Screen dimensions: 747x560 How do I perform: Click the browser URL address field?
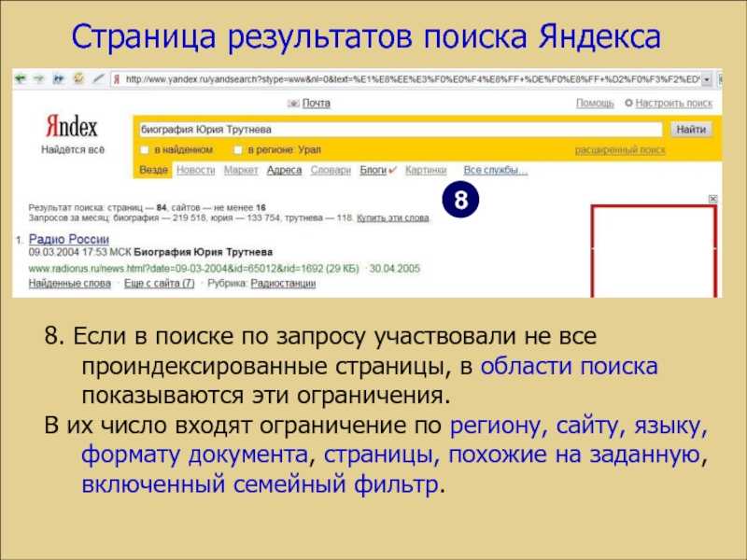pos(412,79)
